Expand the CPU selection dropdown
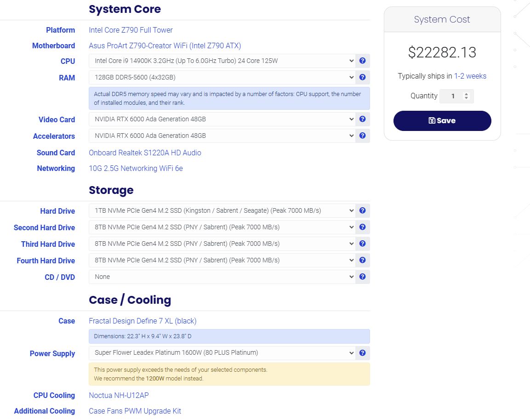The image size is (530, 420). point(222,61)
